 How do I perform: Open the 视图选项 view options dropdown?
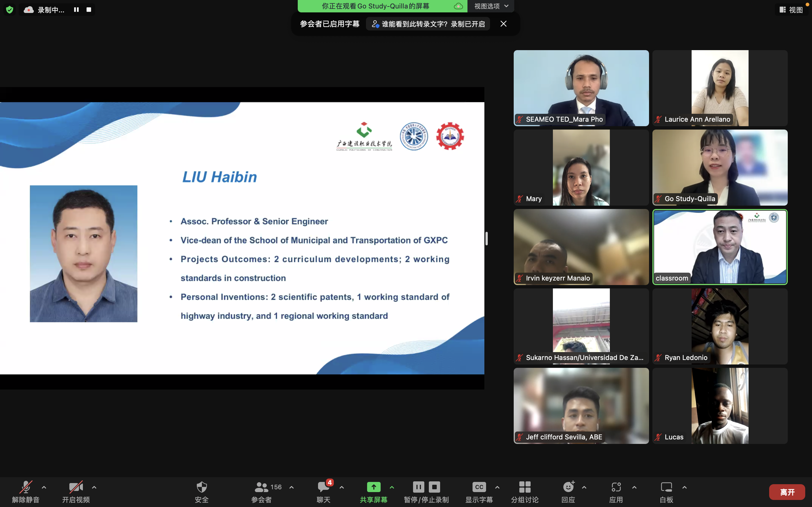tap(491, 6)
